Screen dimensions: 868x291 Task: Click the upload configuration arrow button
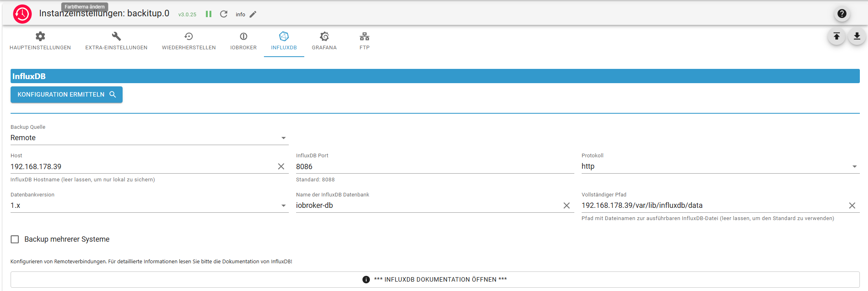[836, 36]
